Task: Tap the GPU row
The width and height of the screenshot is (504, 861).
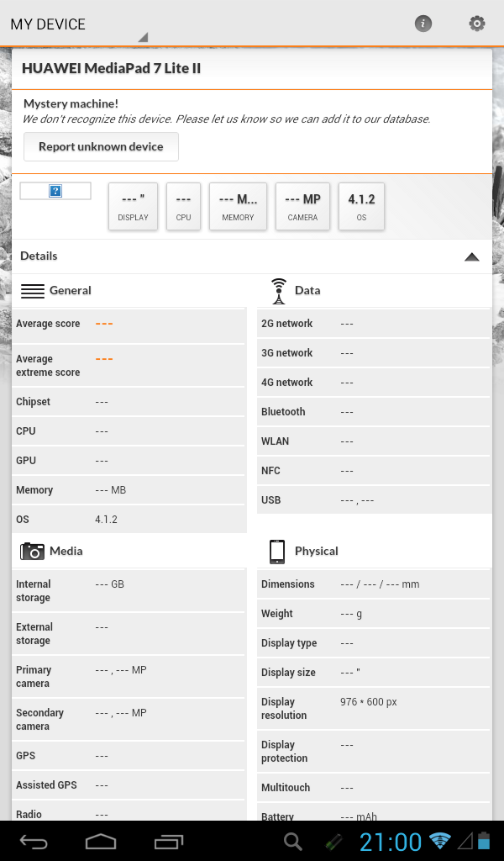Action: click(129, 461)
